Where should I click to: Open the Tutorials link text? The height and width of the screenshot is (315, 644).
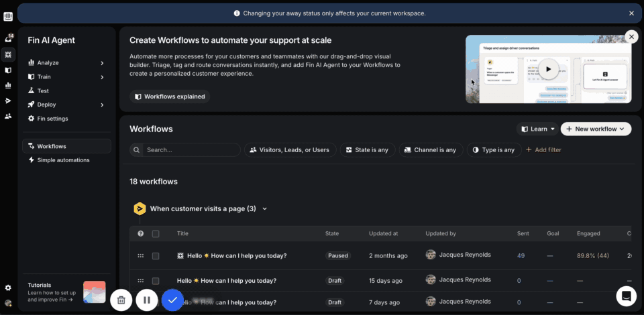(x=52, y=292)
